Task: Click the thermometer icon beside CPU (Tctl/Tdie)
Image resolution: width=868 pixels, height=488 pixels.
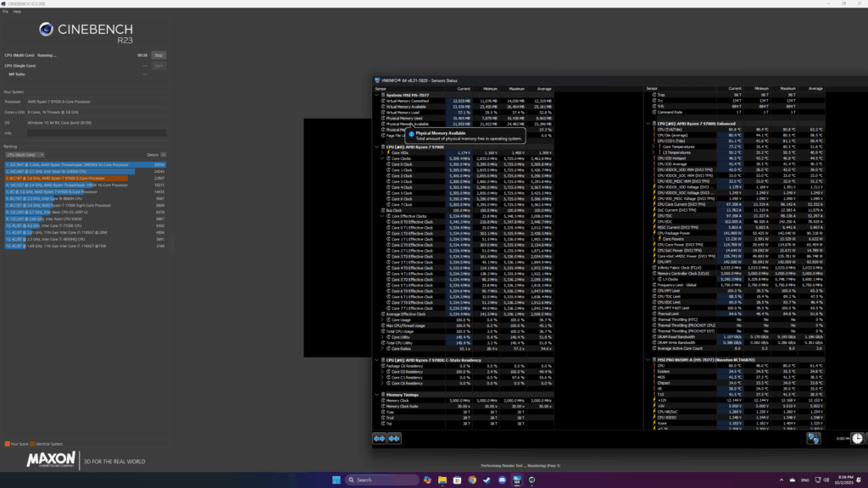Action: pos(654,130)
